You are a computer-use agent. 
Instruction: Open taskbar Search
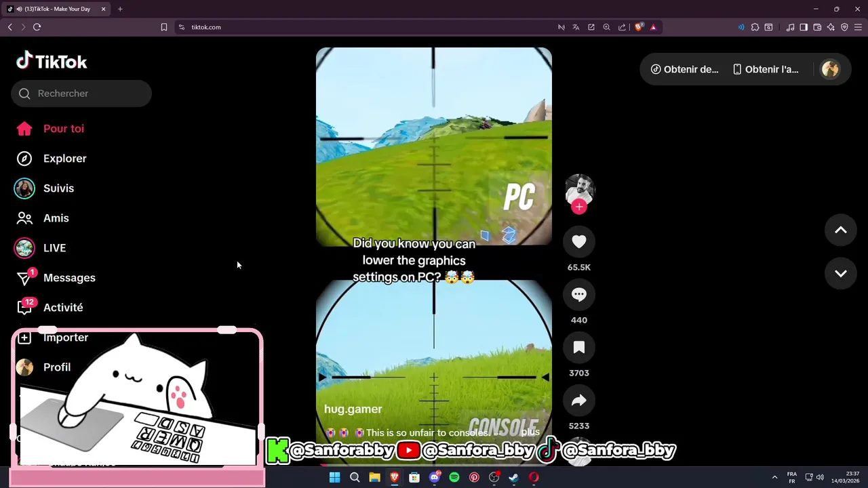355,477
